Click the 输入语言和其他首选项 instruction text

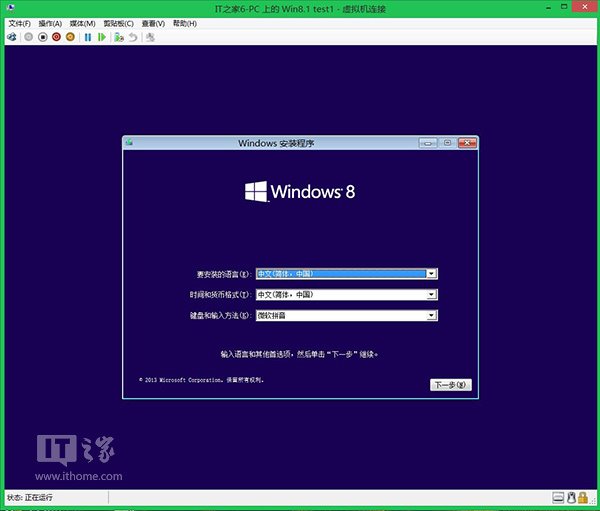coord(299,354)
